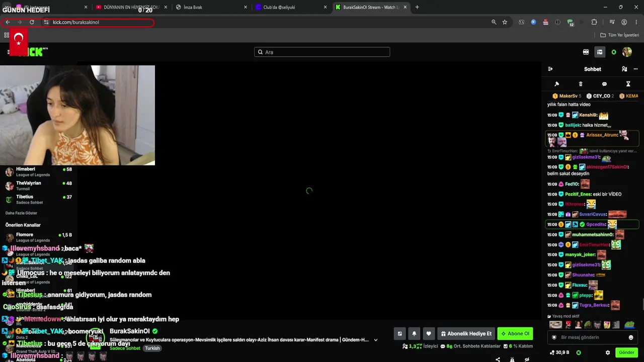This screenshot has height=362, width=644.
Task: Click the Turkish language tag
Action: pyautogui.click(x=152, y=348)
